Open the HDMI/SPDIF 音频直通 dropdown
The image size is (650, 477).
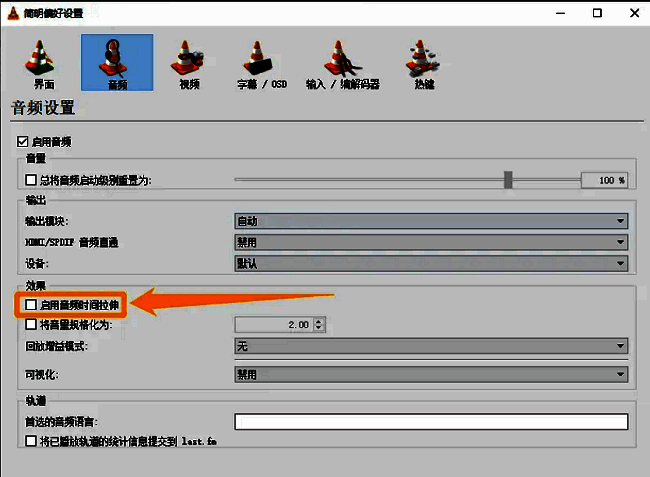[431, 242]
